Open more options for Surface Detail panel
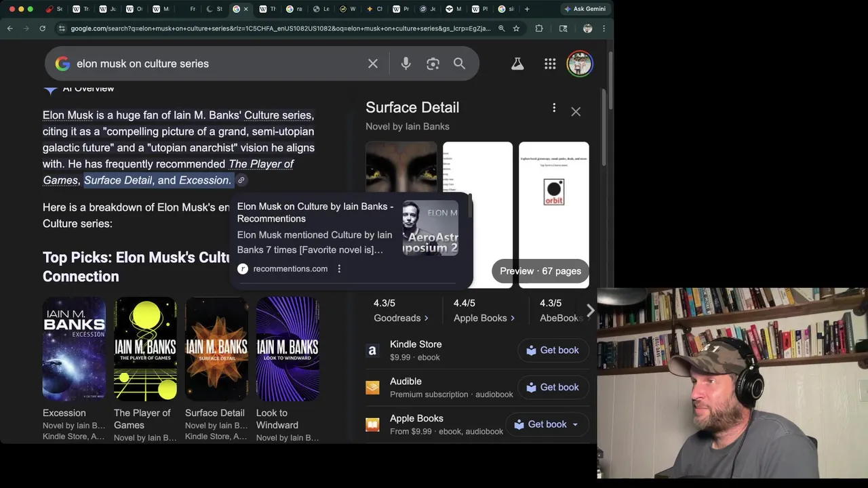Viewport: 868px width, 488px height. tap(554, 108)
